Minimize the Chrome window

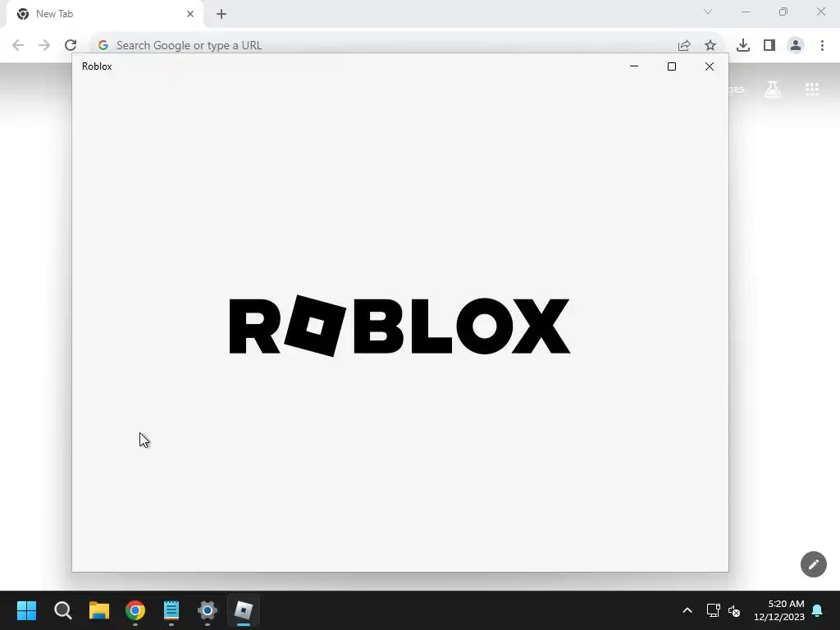click(746, 11)
